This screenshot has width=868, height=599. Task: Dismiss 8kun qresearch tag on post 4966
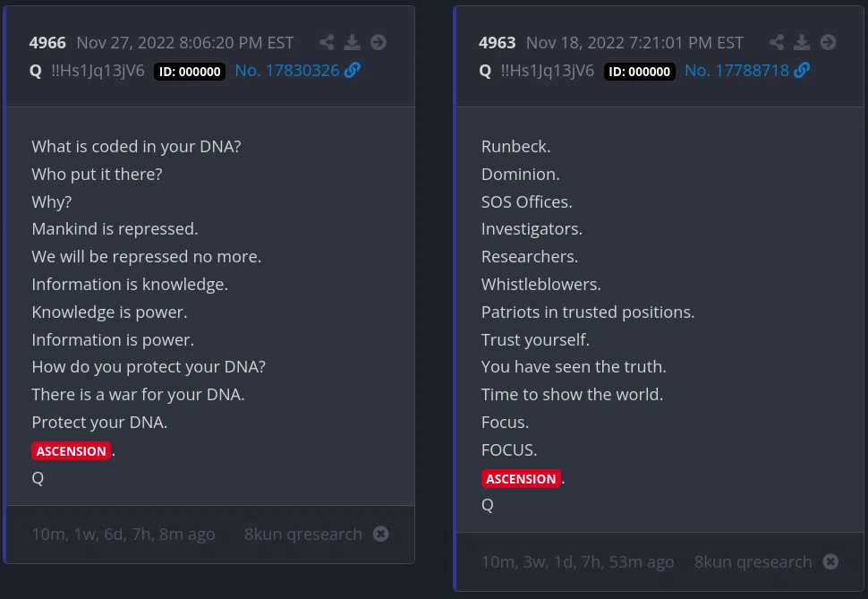[x=381, y=534]
